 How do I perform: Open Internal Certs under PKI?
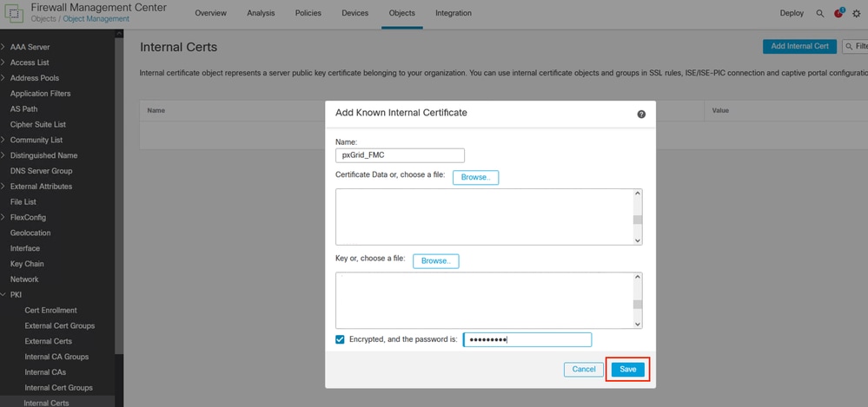tap(47, 404)
